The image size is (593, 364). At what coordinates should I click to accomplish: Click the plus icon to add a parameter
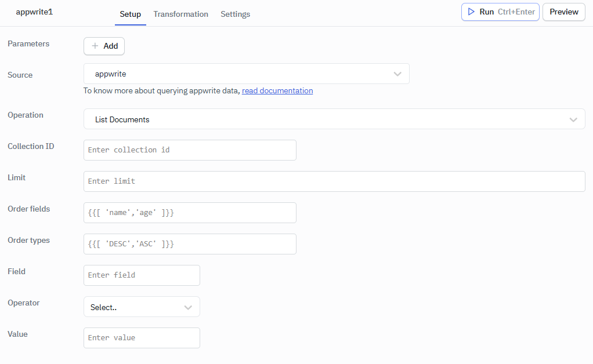point(94,46)
